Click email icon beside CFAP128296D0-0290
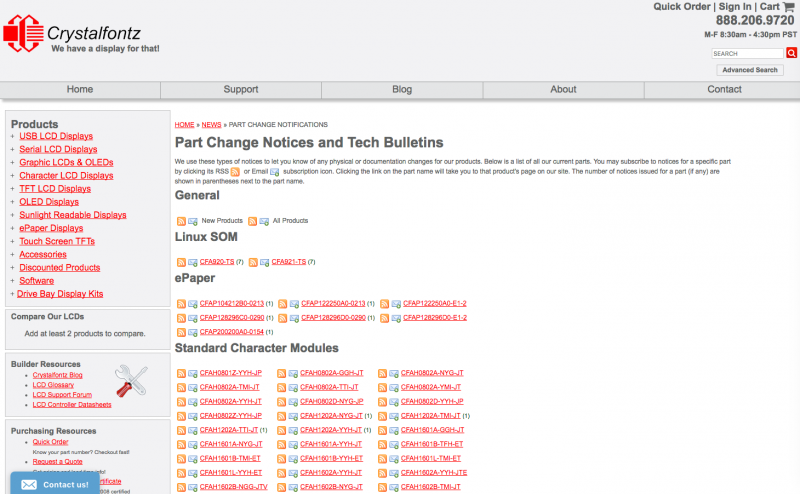The image size is (800, 494). [294, 318]
